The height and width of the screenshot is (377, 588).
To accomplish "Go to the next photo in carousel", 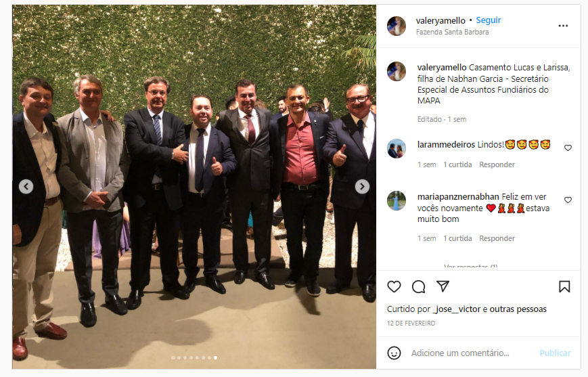I will [x=362, y=186].
